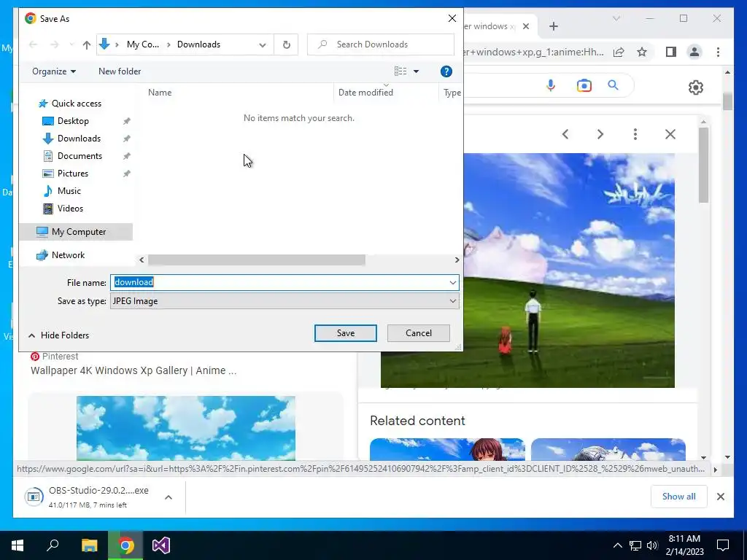Share this page icon in address bar
This screenshot has height=560, width=747.
619,52
